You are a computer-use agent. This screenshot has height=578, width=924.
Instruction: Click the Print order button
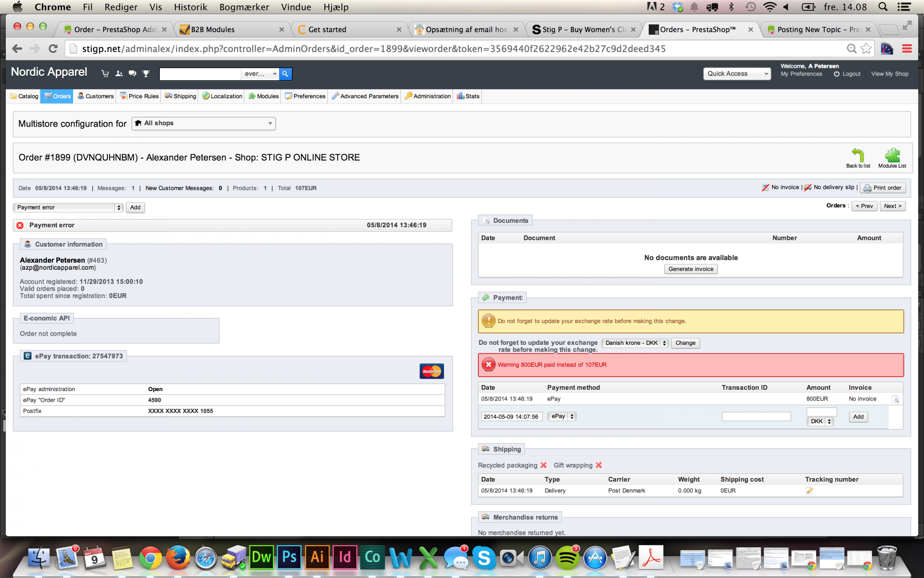[882, 188]
